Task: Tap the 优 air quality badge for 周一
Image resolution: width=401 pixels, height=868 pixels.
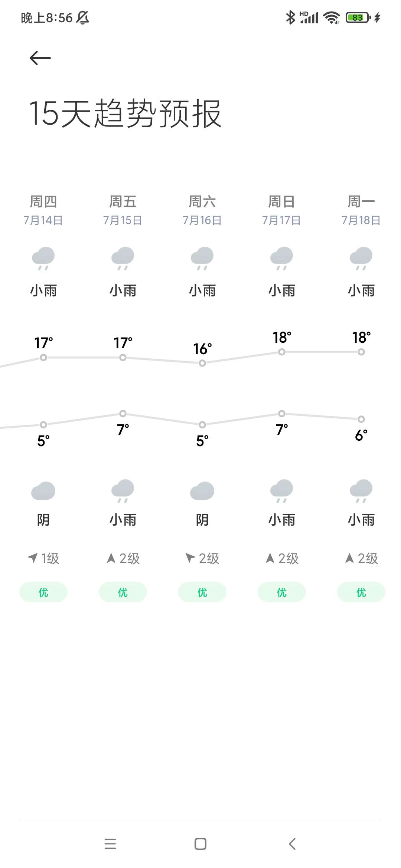Action: pos(361,592)
